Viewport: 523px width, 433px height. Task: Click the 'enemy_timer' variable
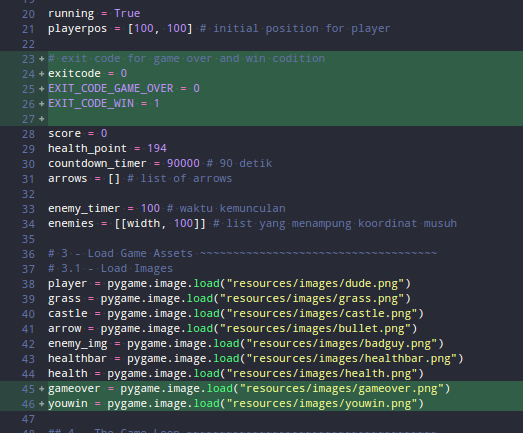[x=84, y=208]
